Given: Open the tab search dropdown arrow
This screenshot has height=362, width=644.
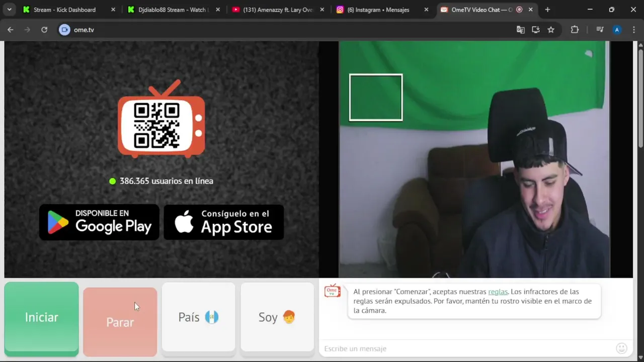Looking at the screenshot, I should [9, 10].
